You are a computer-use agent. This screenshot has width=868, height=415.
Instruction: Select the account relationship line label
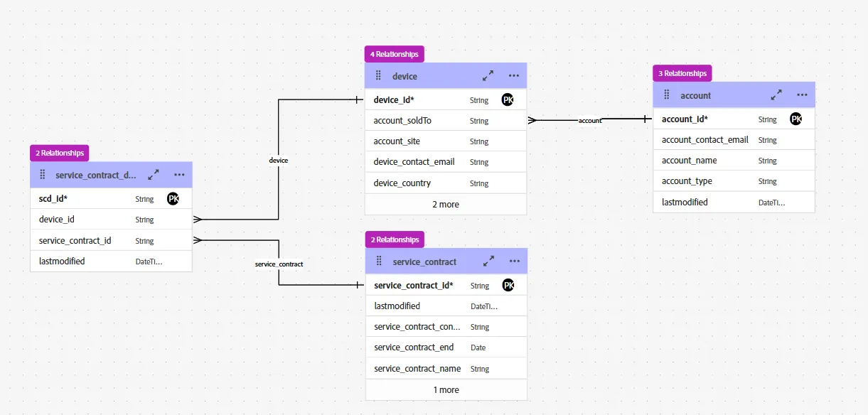pos(590,121)
